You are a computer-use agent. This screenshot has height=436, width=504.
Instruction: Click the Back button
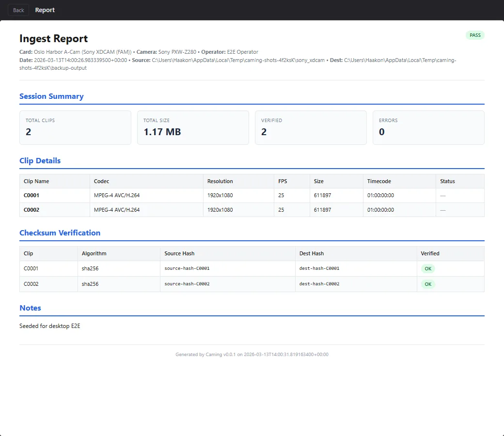[x=18, y=10]
